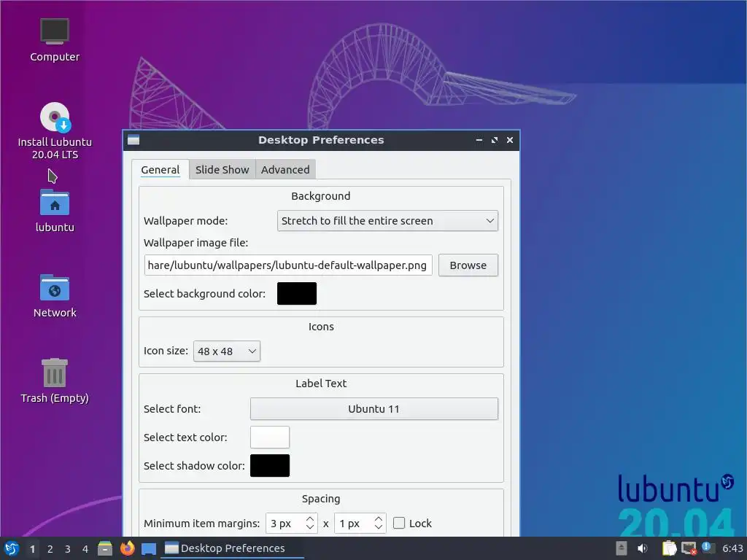Image resolution: width=747 pixels, height=560 pixels.
Task: Enable the margins Lock checkbox
Action: (x=399, y=524)
